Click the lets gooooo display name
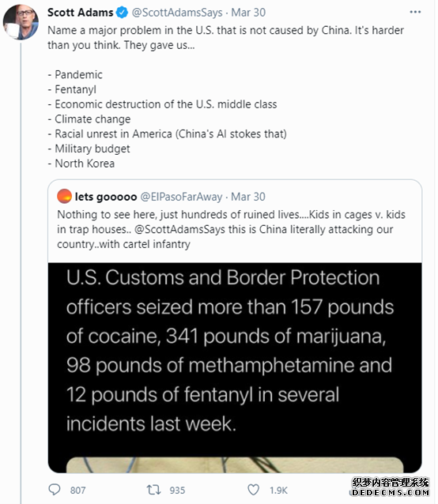Screen dimensions: 438x504 106,197
